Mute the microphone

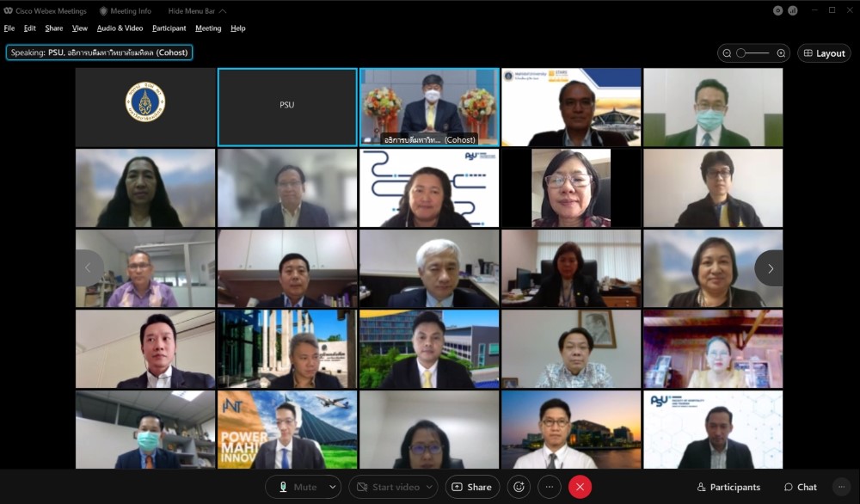(296, 487)
